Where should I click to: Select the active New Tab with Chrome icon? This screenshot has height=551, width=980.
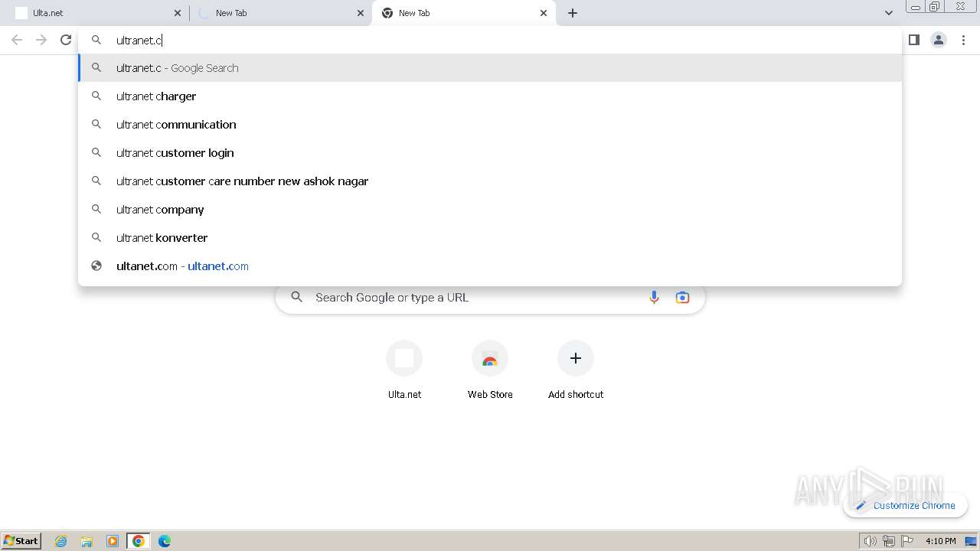463,13
